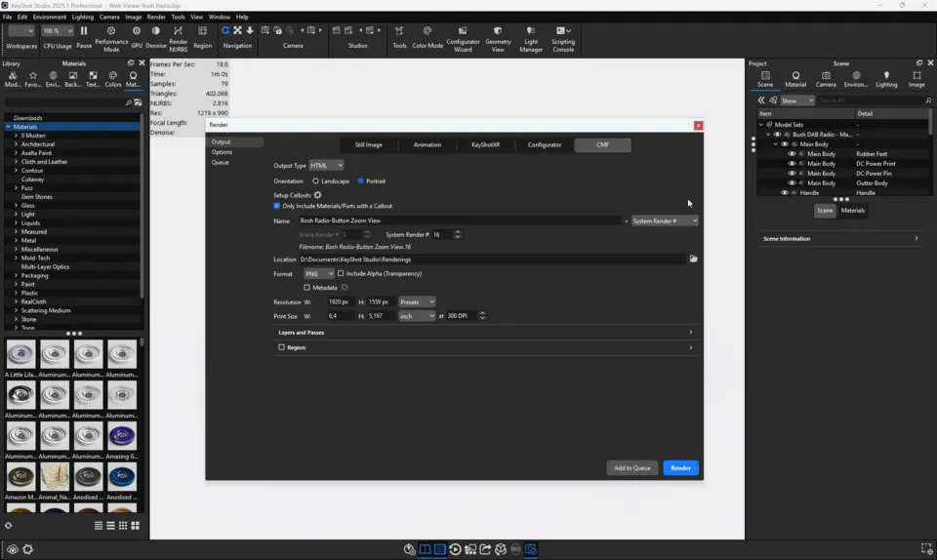Select the Animal_Na... material thumbnail

click(55, 478)
